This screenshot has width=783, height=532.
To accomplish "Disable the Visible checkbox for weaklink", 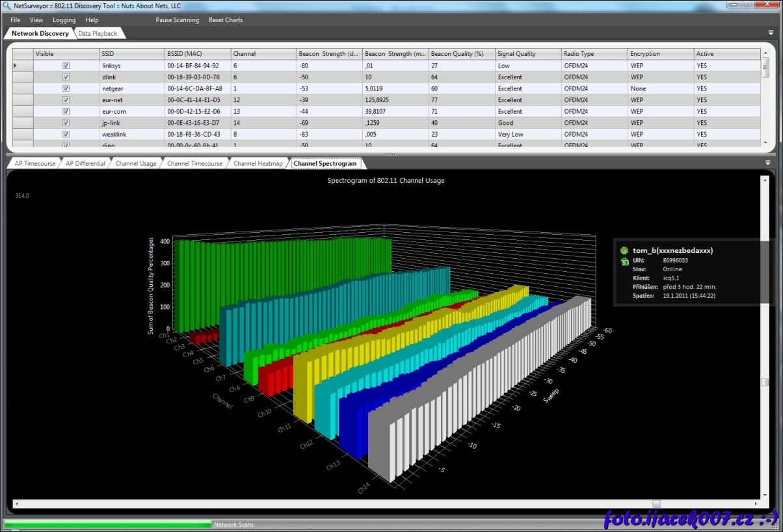I will point(66,134).
